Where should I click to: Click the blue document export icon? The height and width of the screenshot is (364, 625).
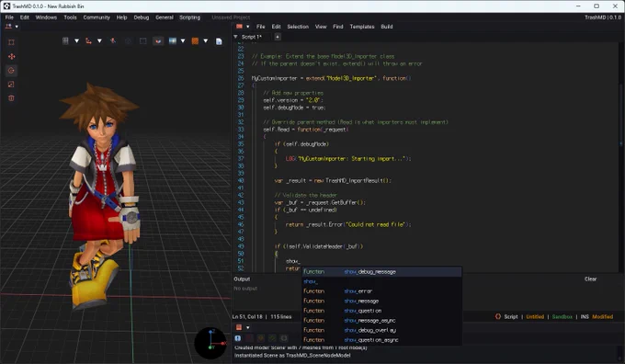(219, 41)
